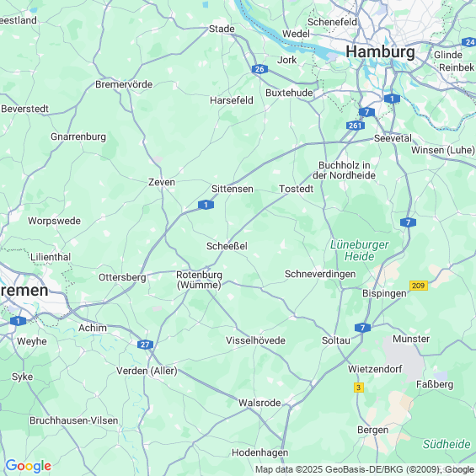Click the Walsrode town label
Viewport: 476px width, 476px height.
(x=259, y=403)
